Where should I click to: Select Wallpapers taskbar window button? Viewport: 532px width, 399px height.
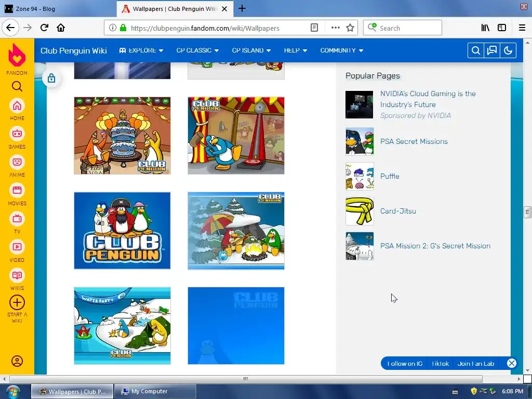coord(72,392)
